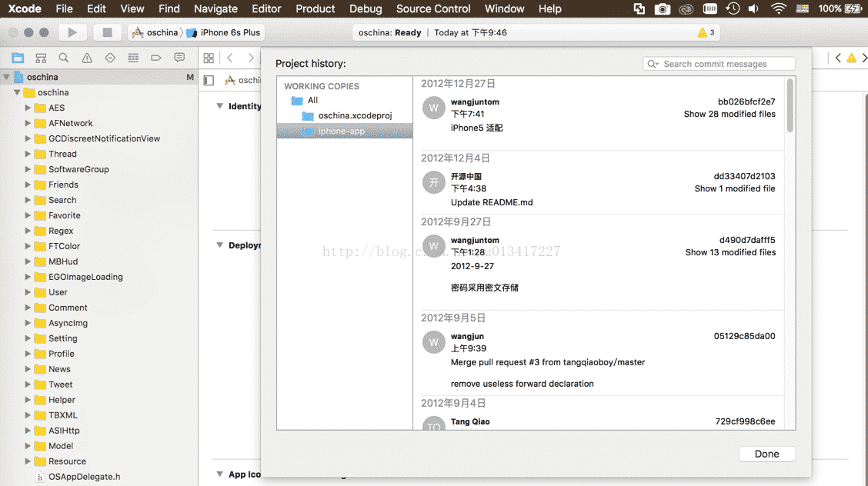The image size is (868, 486).
Task: Open the Test navigator diamond icon
Action: [x=110, y=58]
